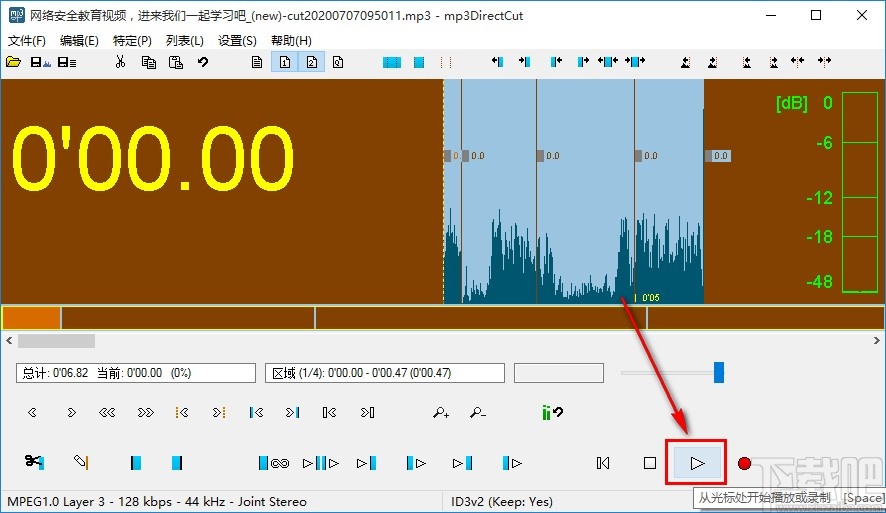Viewport: 886px width, 513px height.
Task: Click the rightmost 0.0 gain marker
Action: (x=718, y=155)
